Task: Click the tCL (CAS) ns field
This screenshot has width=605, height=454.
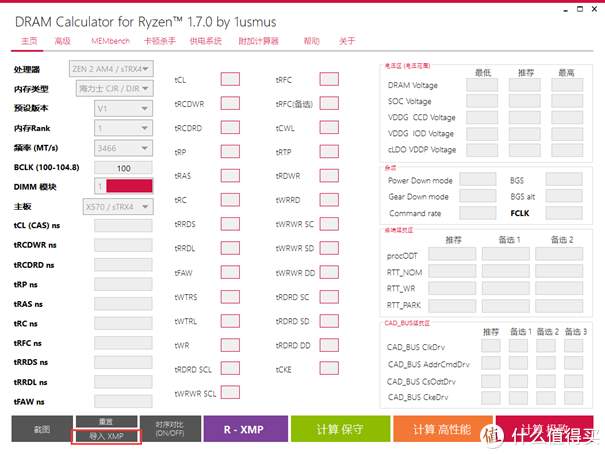Action: 123,226
